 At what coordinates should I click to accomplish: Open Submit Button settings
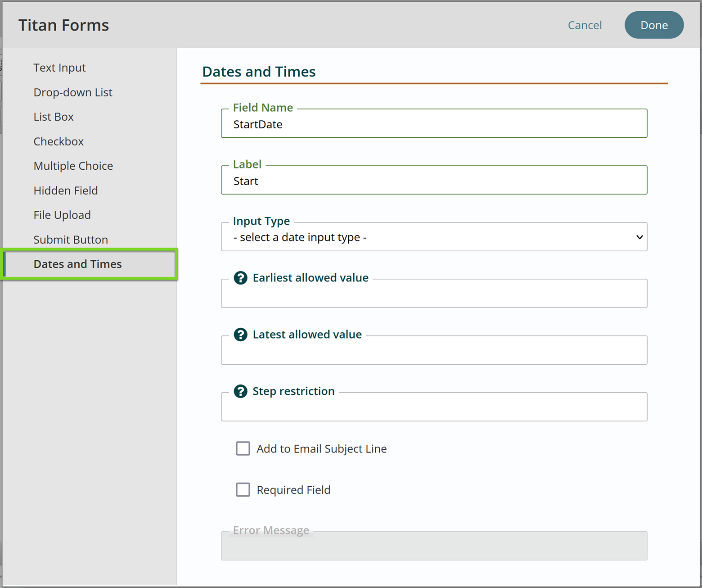tap(71, 240)
